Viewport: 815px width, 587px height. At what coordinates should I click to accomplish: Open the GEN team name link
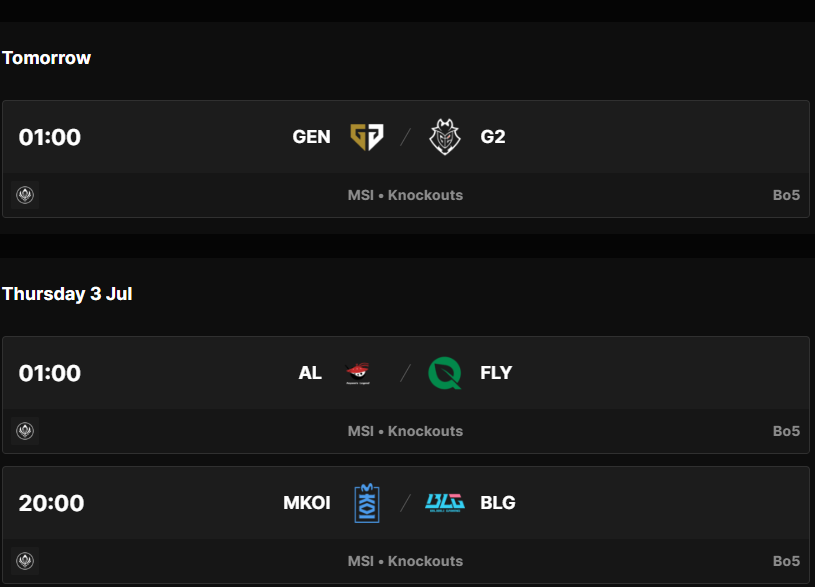point(311,137)
